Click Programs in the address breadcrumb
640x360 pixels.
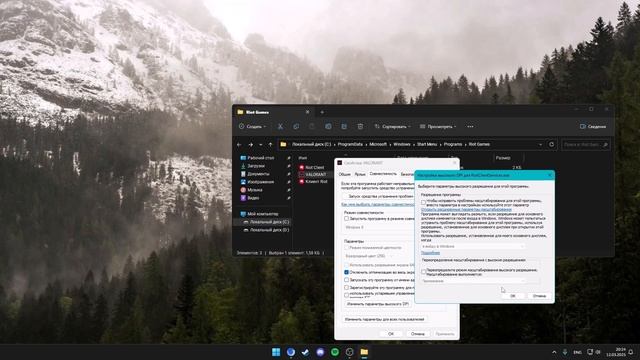(453, 144)
